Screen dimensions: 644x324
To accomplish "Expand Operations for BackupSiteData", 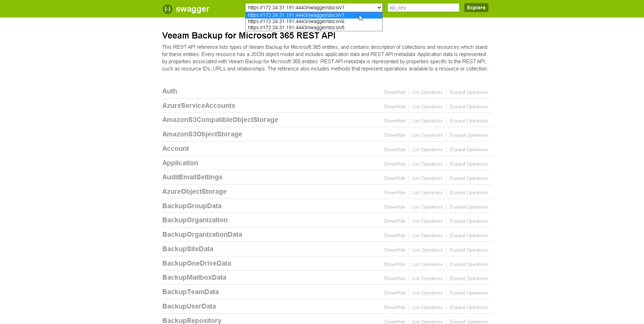I will coord(469,250).
